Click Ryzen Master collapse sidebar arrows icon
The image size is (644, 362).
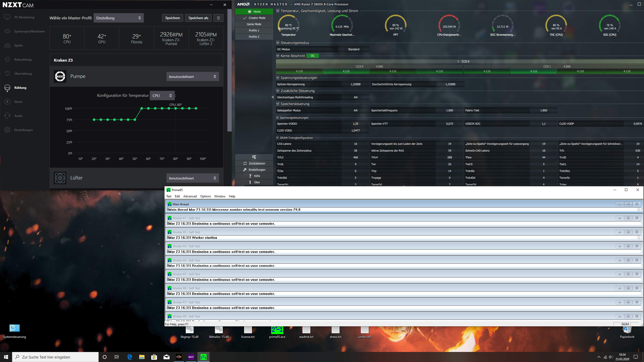(x=273, y=97)
